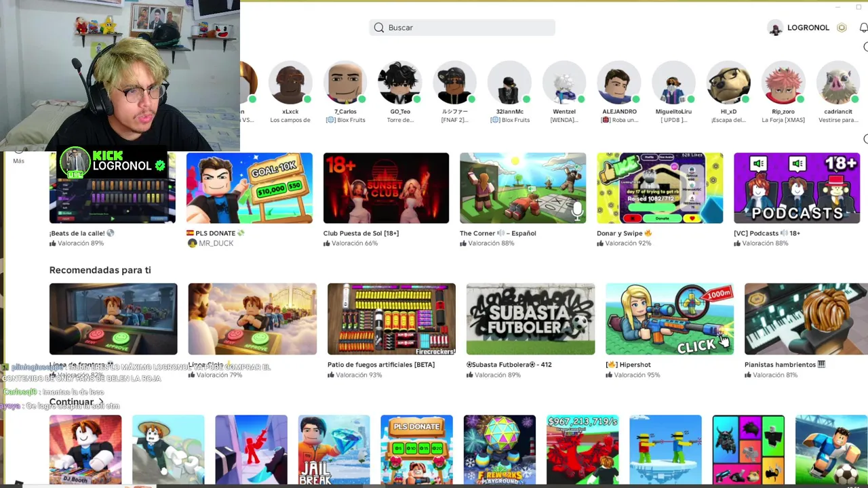The image size is (868, 488).
Task: Click the Recomendadas para ti heading
Action: pos(100,270)
